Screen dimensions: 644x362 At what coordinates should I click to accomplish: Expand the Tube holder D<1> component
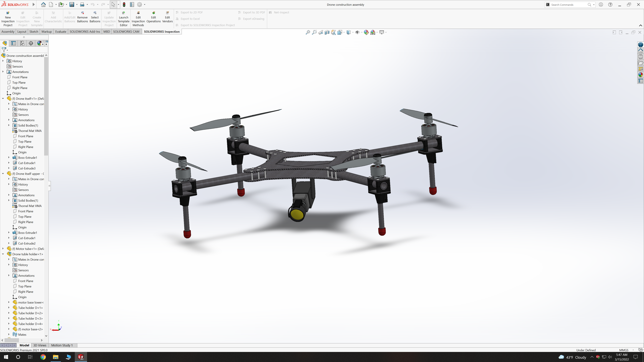click(x=9, y=308)
